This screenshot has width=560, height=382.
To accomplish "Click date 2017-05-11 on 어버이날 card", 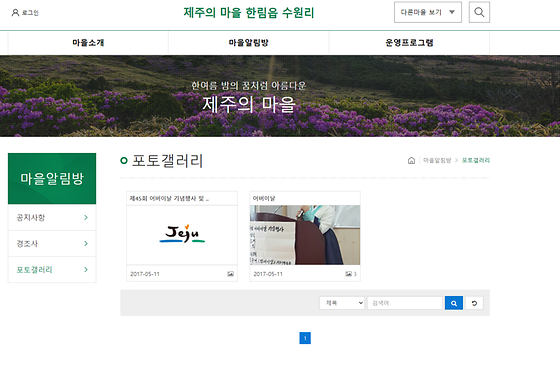I will [268, 274].
